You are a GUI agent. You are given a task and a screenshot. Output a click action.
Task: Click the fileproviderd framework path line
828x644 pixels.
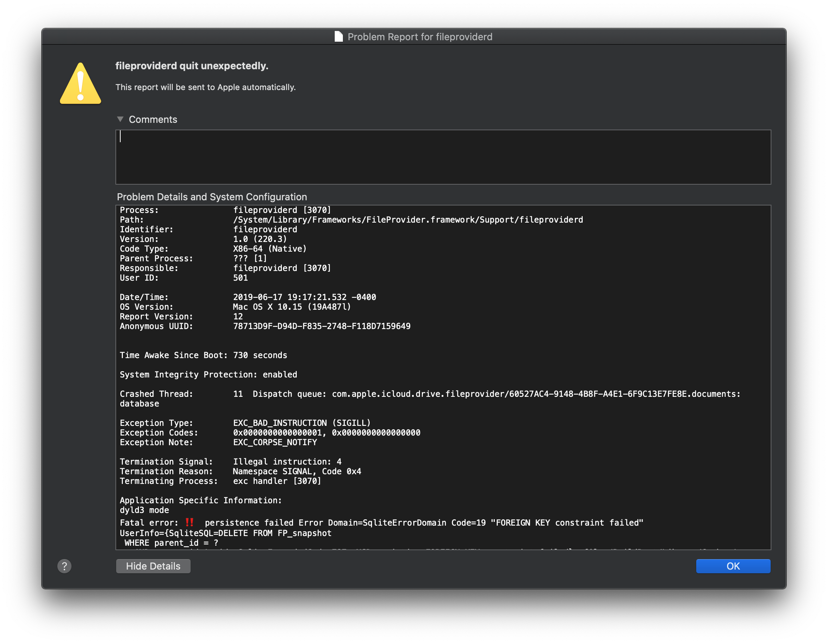click(408, 220)
